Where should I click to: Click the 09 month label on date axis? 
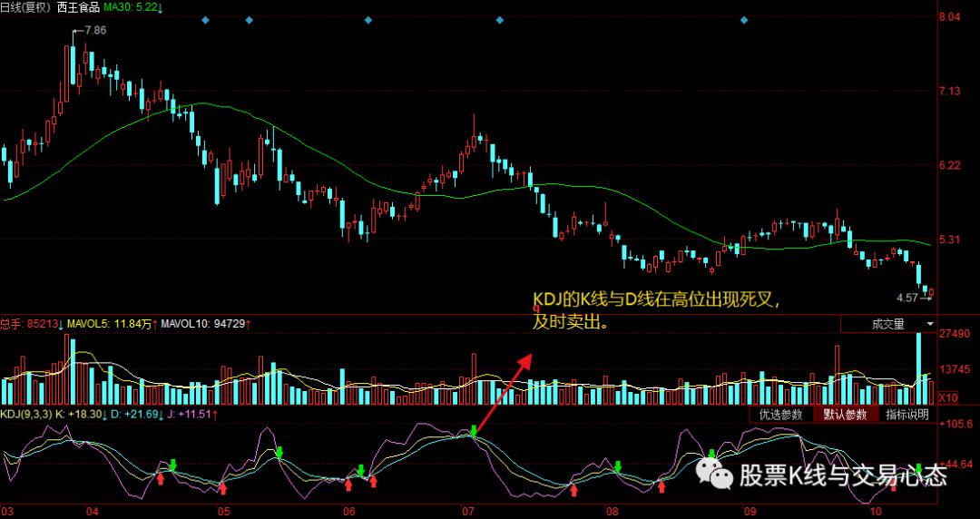coord(750,512)
